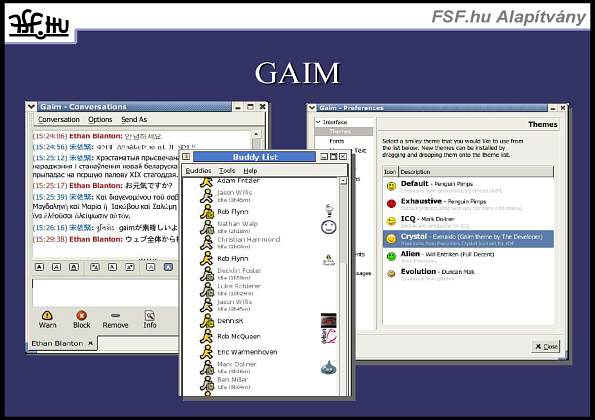Click the Buddy List title bar
595x420 pixels.
point(255,157)
